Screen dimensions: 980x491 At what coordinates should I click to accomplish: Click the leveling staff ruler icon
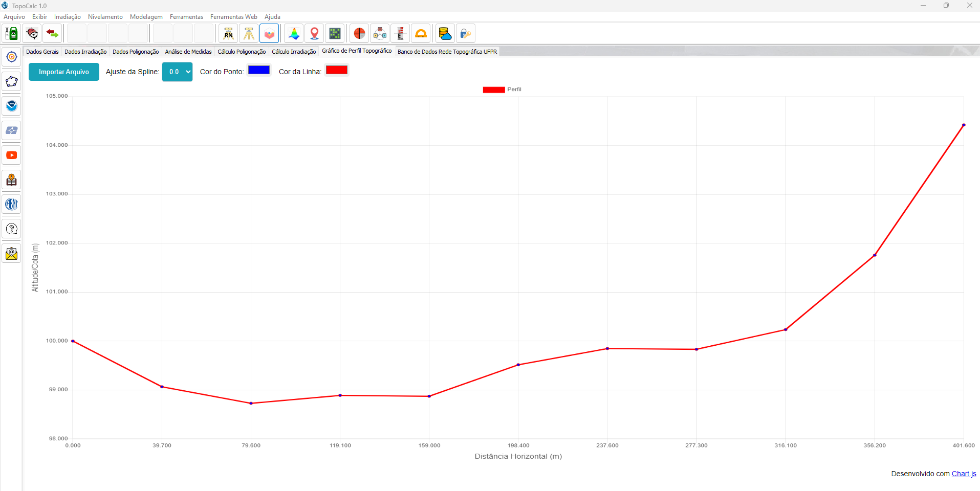(400, 34)
